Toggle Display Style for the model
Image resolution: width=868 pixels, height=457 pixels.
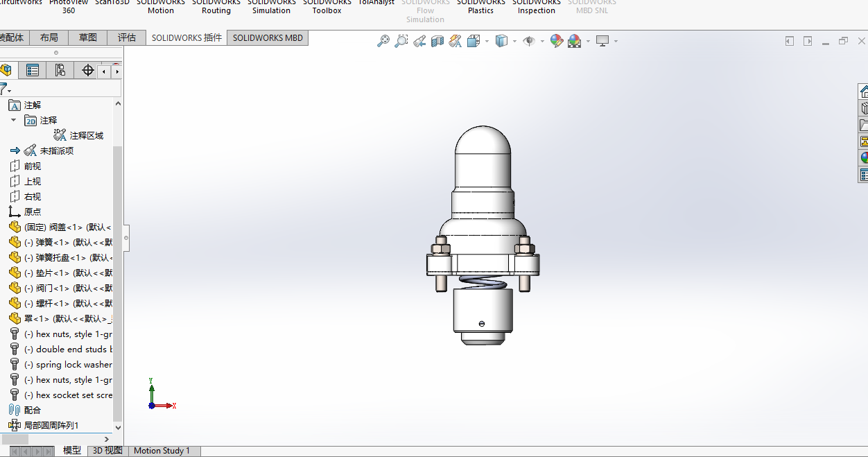point(502,41)
